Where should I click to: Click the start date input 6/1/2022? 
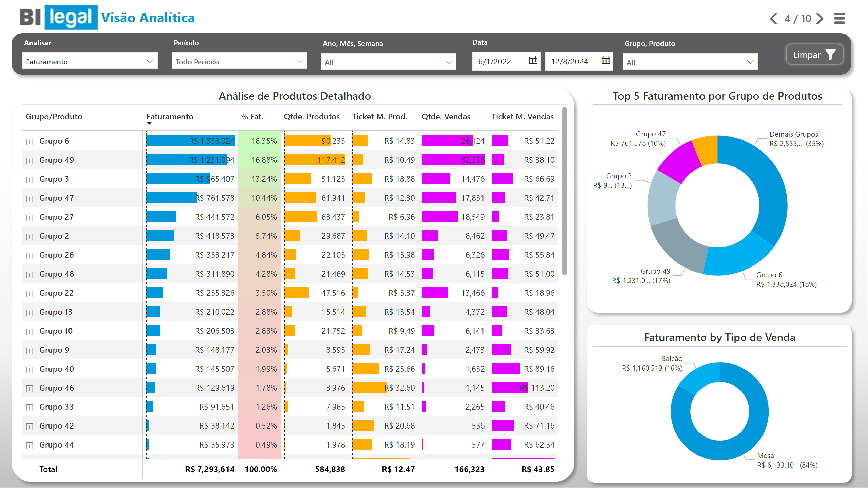click(x=495, y=61)
